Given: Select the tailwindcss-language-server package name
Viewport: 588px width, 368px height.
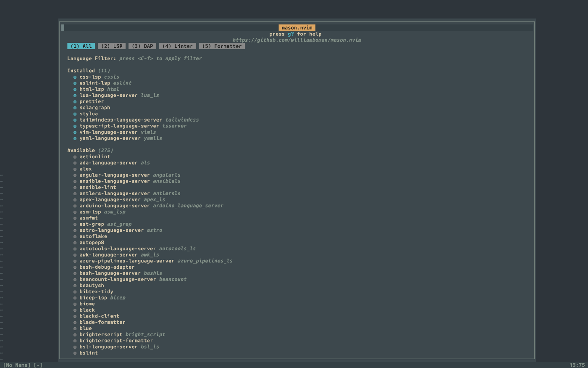Looking at the screenshot, I should (121, 120).
